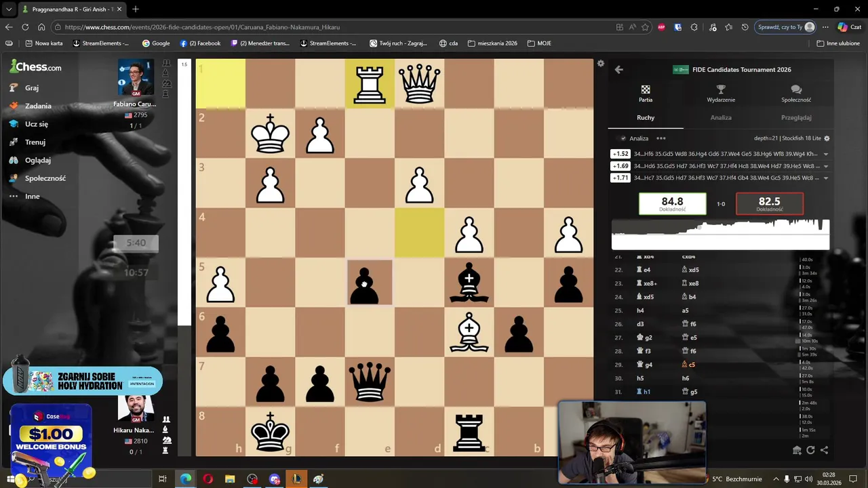Select the Ruchy tab
This screenshot has height=488, width=868.
[x=646, y=118]
